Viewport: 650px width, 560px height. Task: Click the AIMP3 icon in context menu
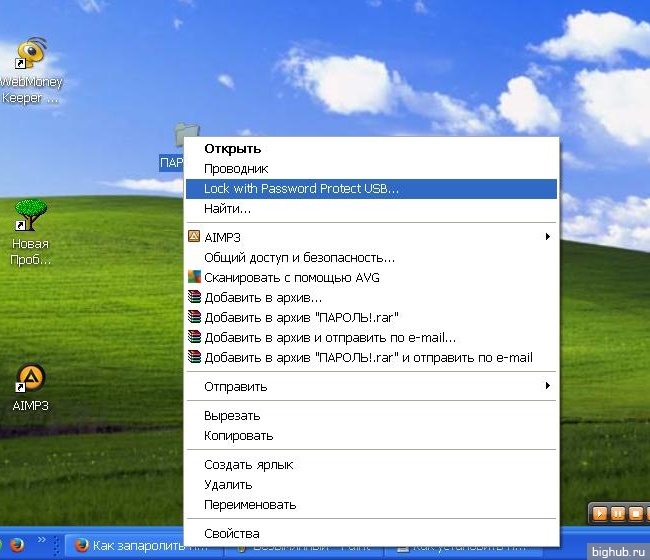coord(195,238)
